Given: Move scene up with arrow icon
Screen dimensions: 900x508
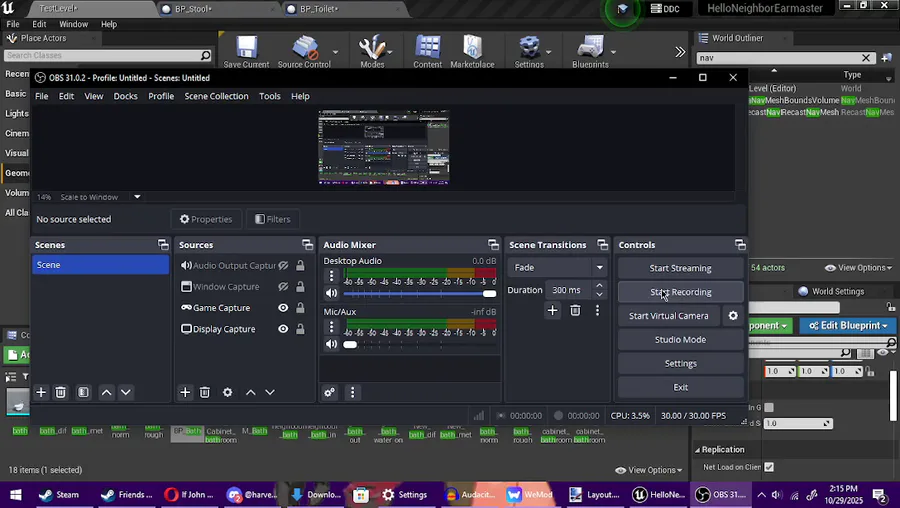Looking at the screenshot, I should [x=106, y=393].
